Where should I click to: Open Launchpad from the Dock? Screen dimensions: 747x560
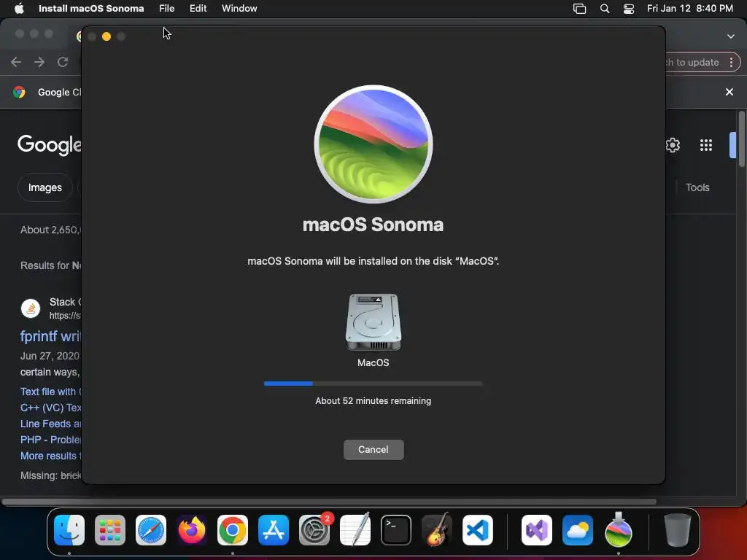(110, 530)
